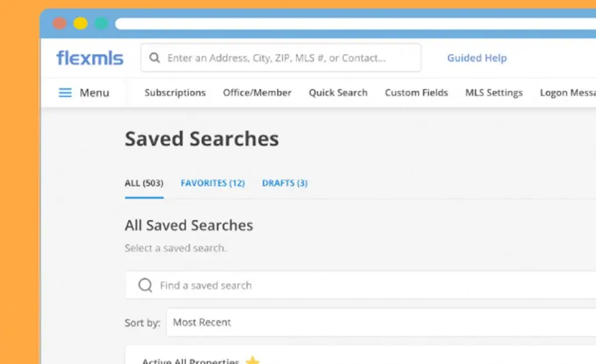Toggle the favorite star on Active All Properties
Viewport: 596px width, 364px height.
point(252,361)
